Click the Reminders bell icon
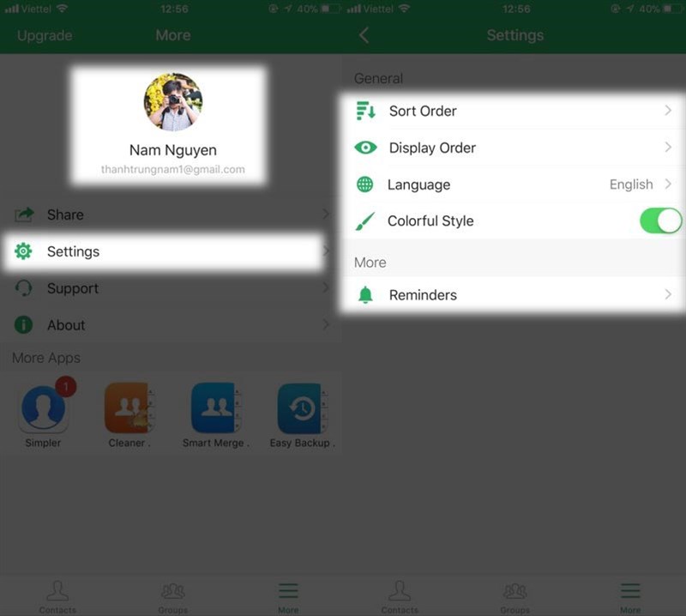This screenshot has width=686, height=616. 366,294
